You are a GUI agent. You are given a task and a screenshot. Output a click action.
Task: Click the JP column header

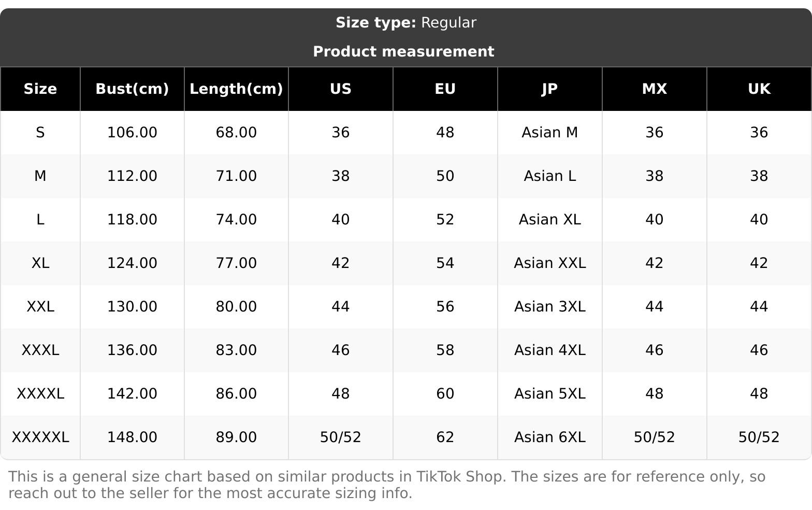550,89
